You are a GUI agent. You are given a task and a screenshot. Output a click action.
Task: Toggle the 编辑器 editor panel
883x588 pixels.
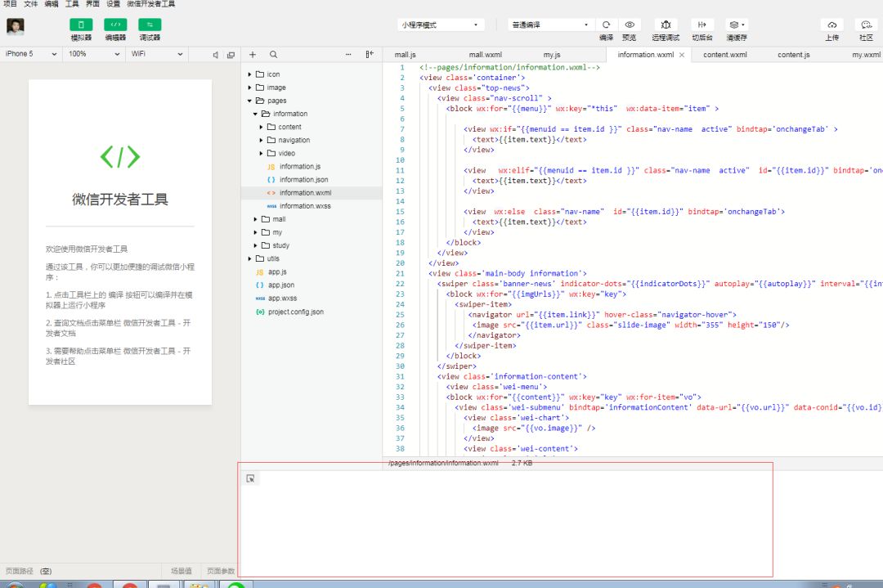115,25
